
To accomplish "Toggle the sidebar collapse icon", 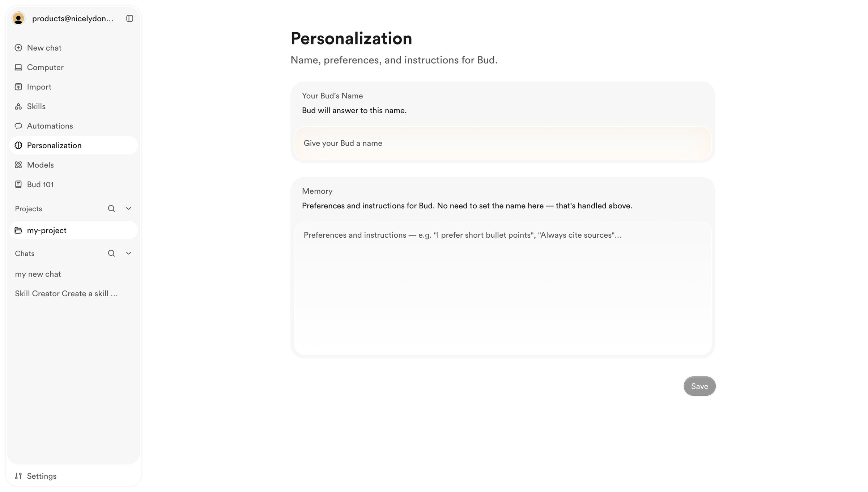I will [x=129, y=18].
